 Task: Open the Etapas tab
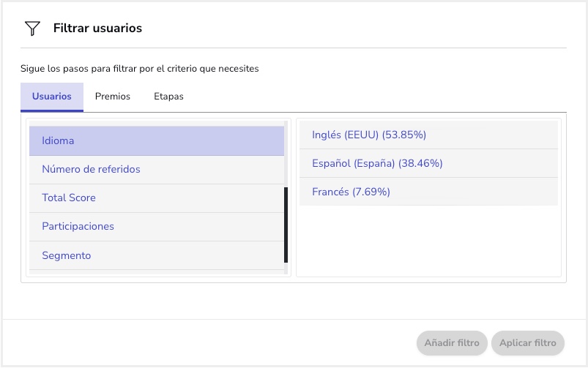coord(168,97)
